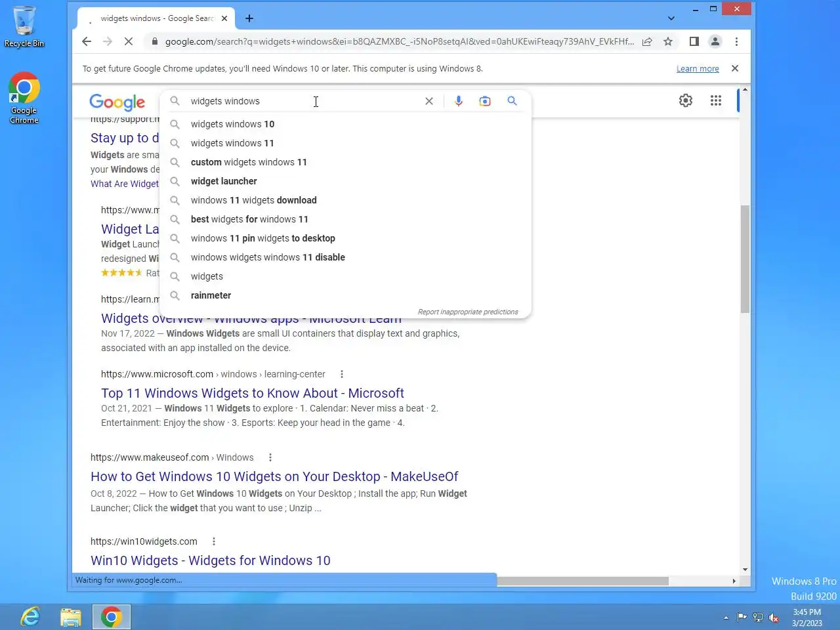This screenshot has height=630, width=840.
Task: Open options for the win10widgets.com result
Action: [213, 541]
